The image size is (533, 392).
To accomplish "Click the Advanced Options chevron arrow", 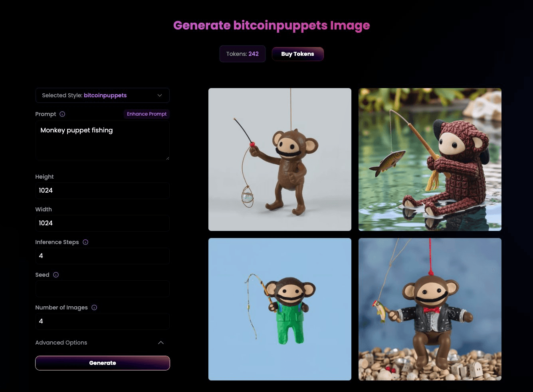I will 161,343.
